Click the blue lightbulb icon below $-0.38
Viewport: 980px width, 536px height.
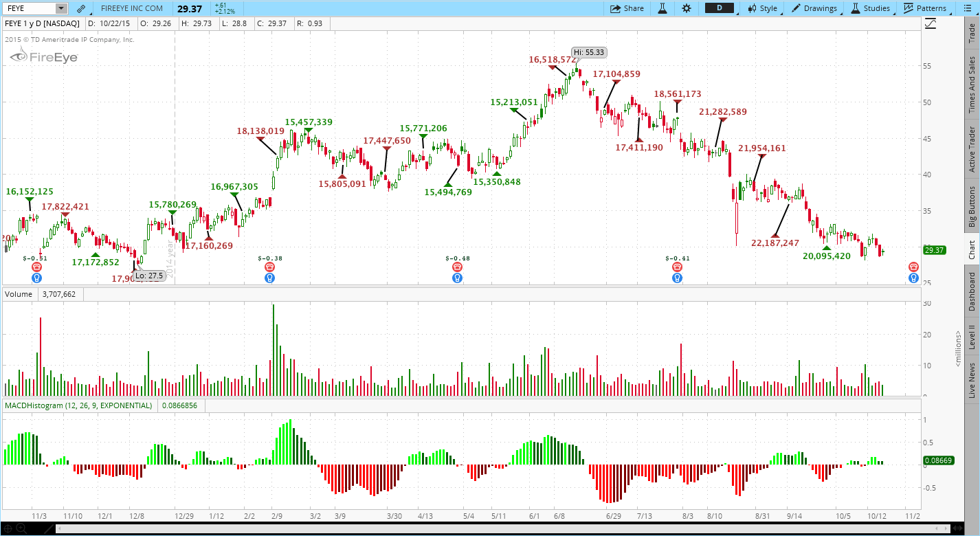(x=270, y=278)
